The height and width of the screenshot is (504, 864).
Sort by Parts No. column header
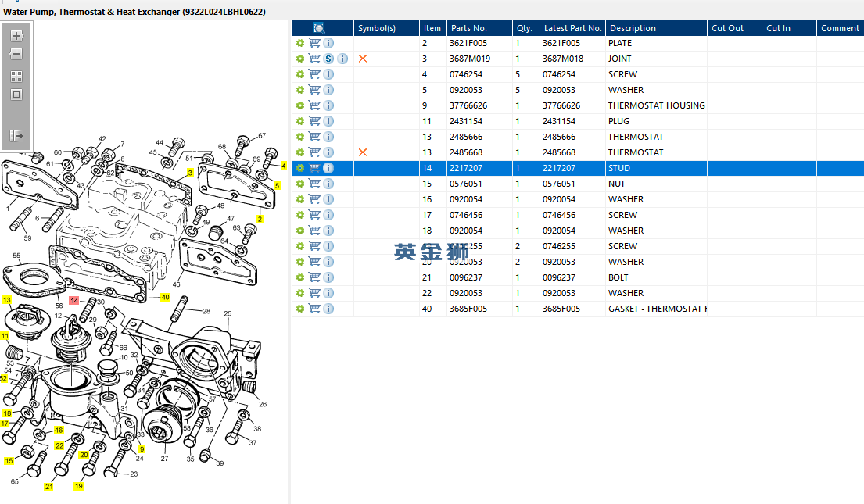469,28
